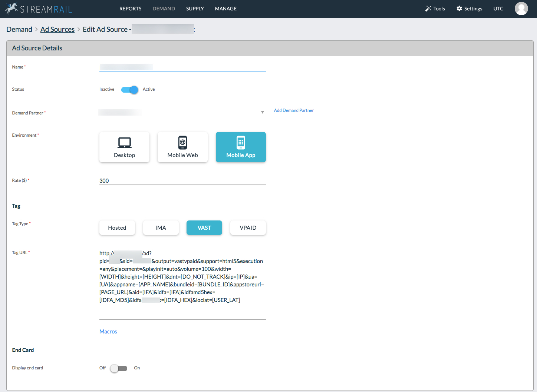Select the Mobile App environment

click(241, 147)
